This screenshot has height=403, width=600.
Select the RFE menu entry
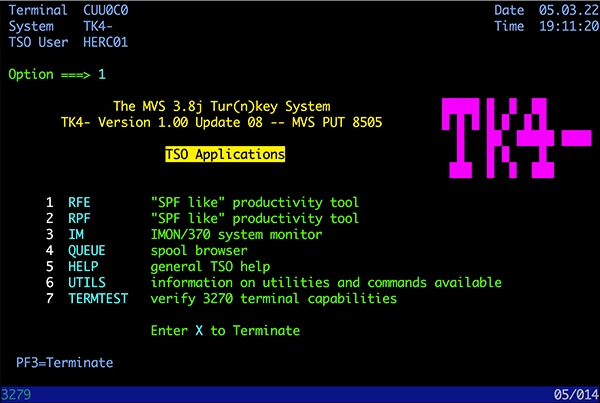click(x=79, y=203)
